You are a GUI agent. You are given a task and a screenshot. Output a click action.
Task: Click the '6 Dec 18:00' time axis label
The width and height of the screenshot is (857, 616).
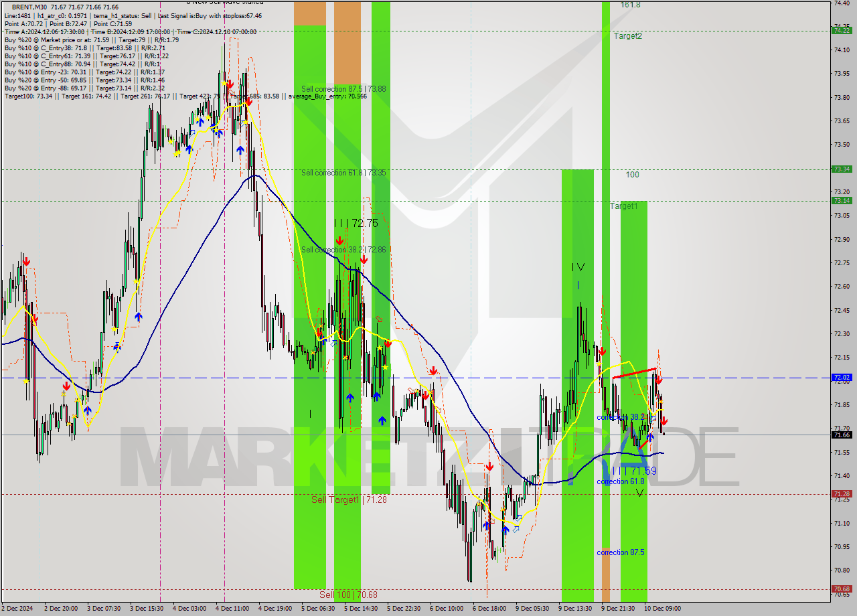[490, 609]
